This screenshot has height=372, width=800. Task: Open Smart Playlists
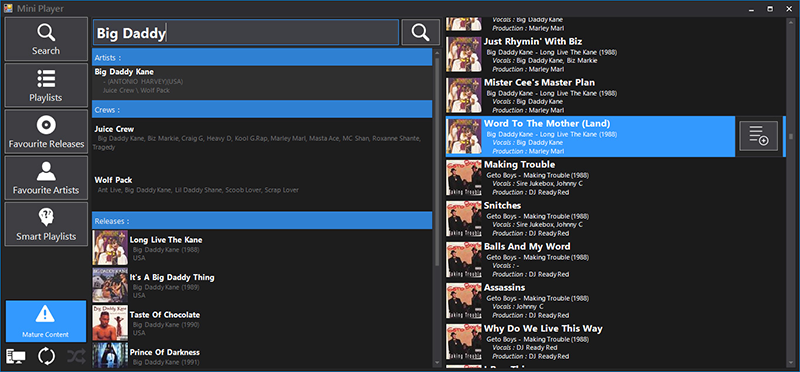(x=46, y=224)
